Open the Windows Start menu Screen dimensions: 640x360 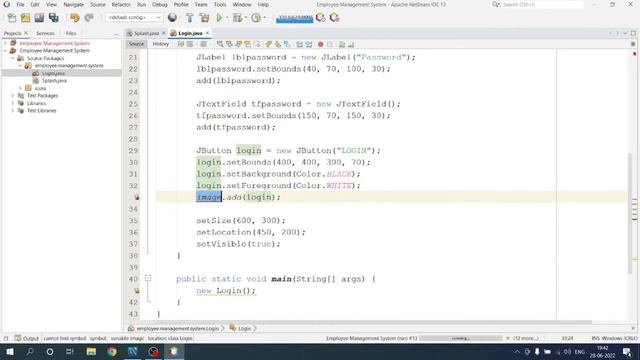pyautogui.click(x=9, y=351)
